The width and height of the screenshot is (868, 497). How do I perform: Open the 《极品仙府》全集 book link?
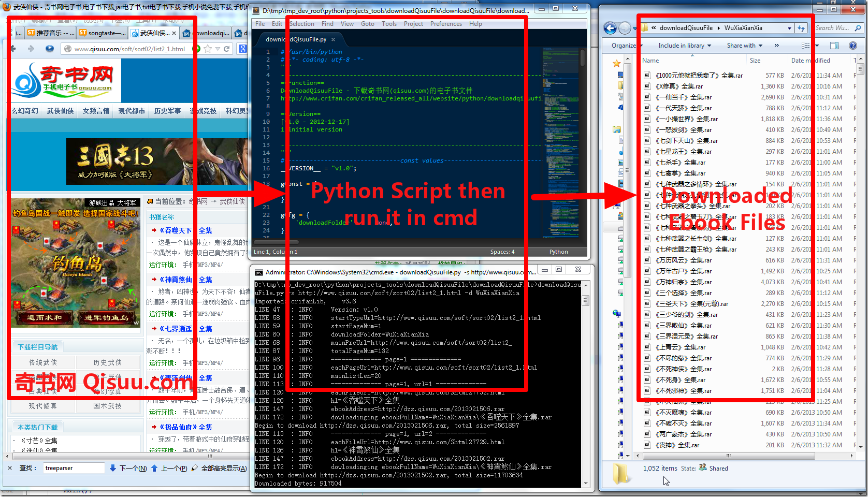186,427
